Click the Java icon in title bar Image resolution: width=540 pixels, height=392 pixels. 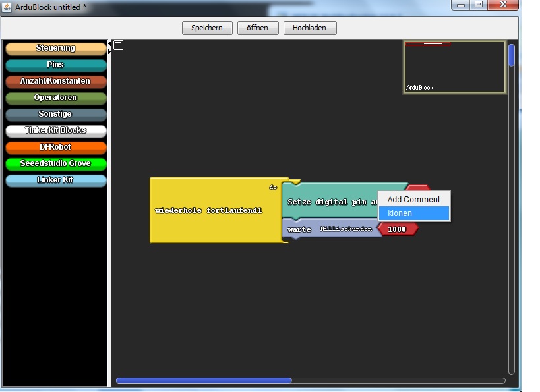7,6
